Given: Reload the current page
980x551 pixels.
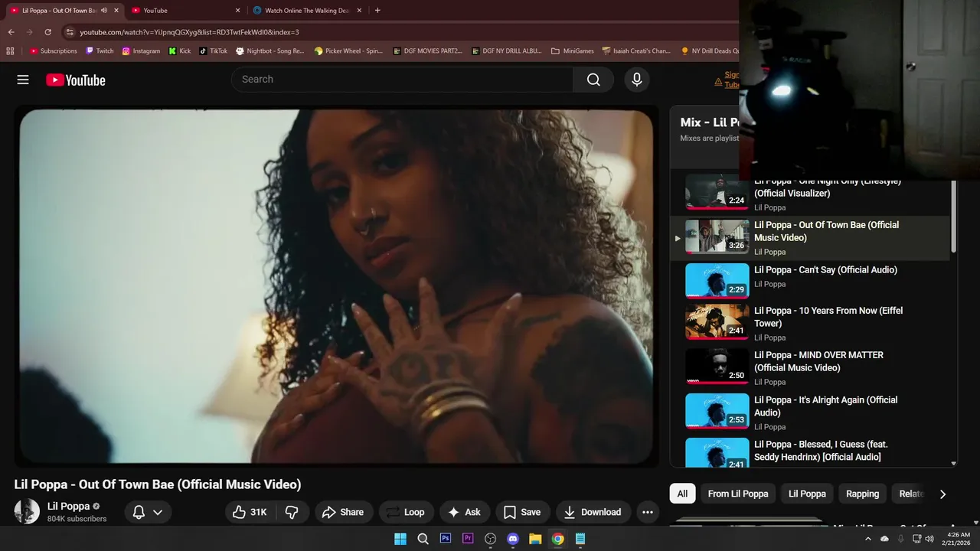Looking at the screenshot, I should tap(47, 32).
